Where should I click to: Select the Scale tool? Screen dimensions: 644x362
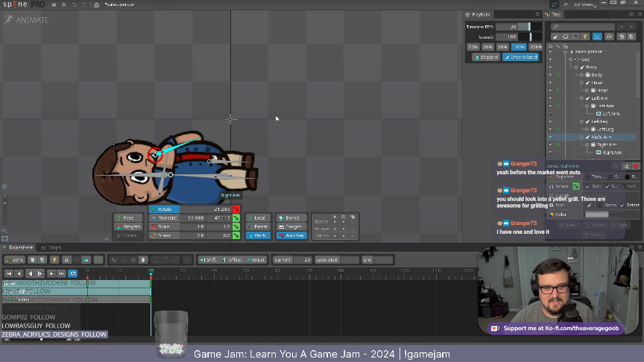click(164, 226)
